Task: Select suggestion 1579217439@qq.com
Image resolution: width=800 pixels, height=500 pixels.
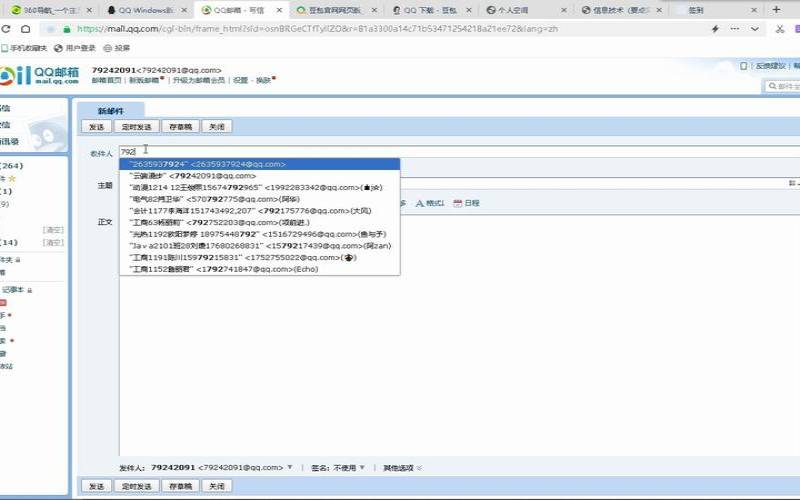Action: [x=260, y=246]
